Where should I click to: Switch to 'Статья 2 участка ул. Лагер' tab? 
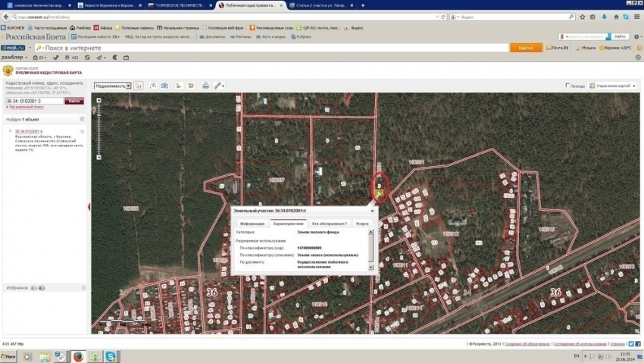(321, 5)
